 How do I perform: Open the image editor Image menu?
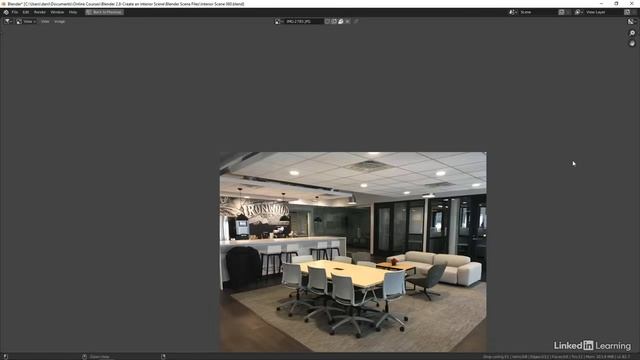(x=60, y=21)
